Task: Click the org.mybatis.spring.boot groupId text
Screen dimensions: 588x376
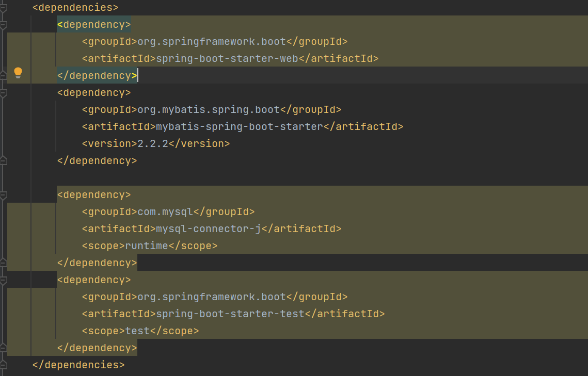Action: [x=209, y=109]
